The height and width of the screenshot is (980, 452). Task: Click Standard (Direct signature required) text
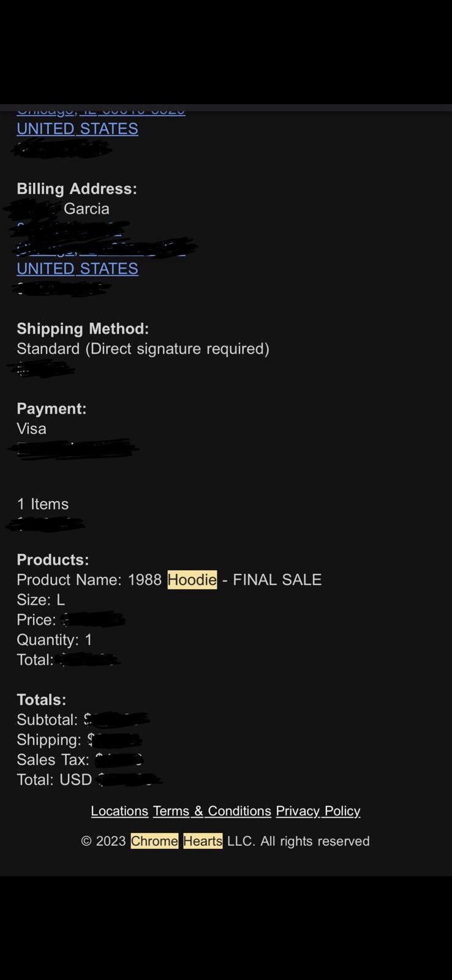coord(143,349)
